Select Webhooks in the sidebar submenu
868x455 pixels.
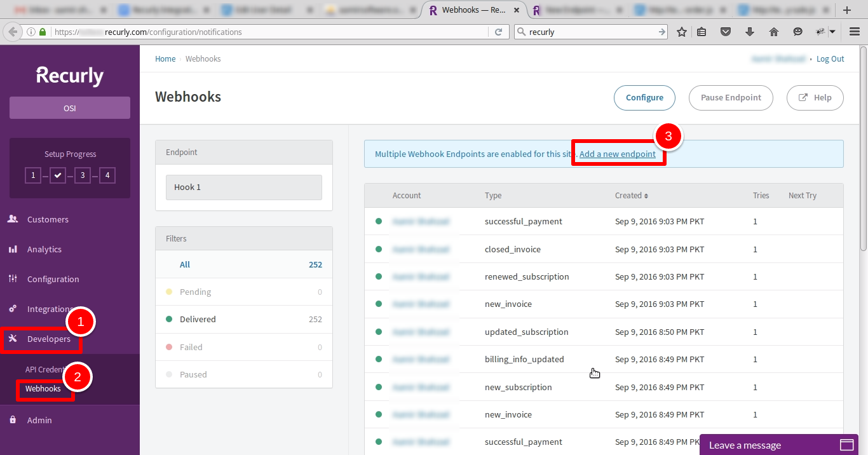[x=43, y=388]
